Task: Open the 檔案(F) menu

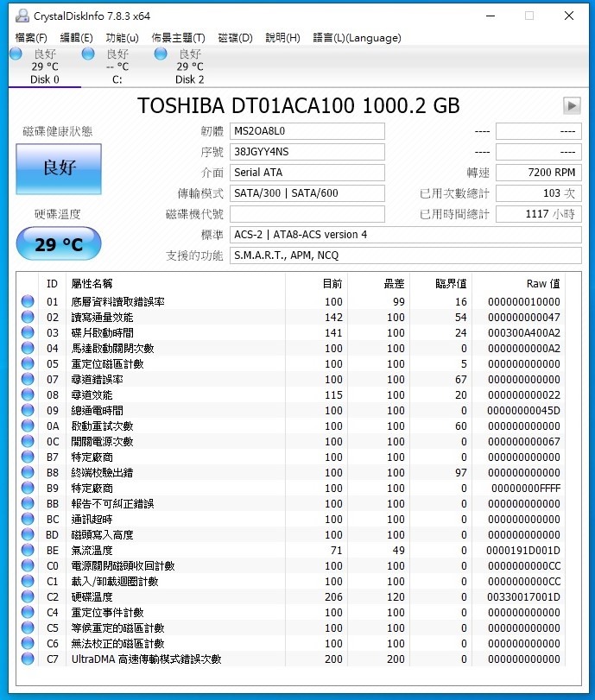Action: coord(31,38)
